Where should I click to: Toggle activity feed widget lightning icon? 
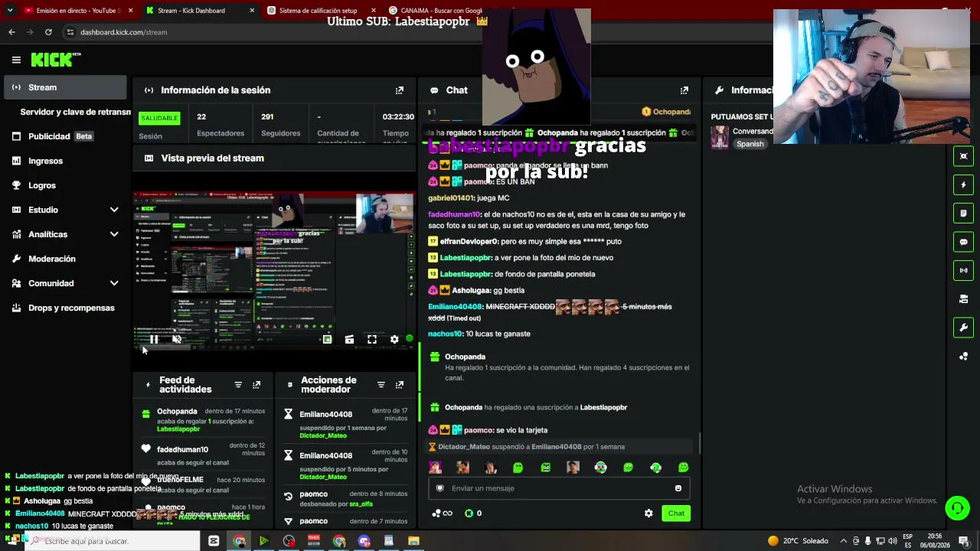[x=963, y=184]
